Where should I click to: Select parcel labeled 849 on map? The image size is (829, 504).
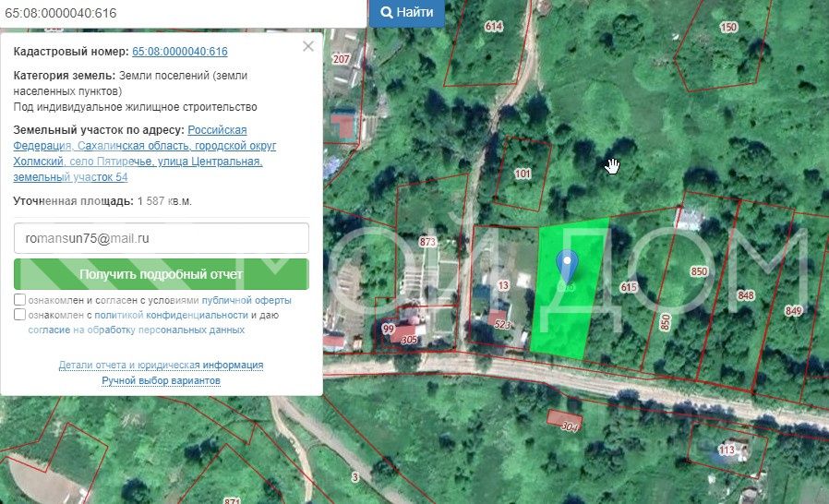[x=794, y=311]
